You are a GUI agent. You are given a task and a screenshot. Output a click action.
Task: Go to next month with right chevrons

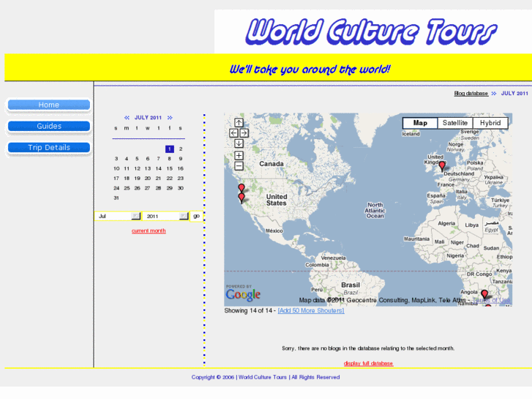(170, 117)
